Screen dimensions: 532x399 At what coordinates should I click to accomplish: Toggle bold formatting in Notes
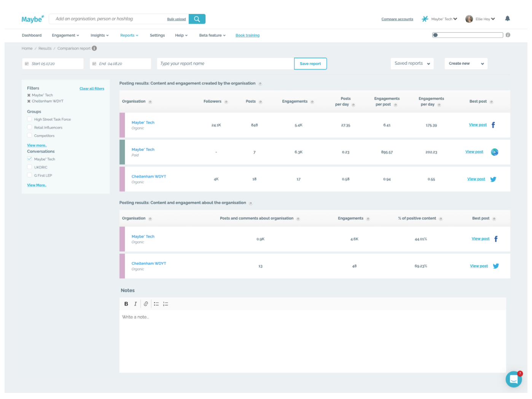click(x=126, y=304)
